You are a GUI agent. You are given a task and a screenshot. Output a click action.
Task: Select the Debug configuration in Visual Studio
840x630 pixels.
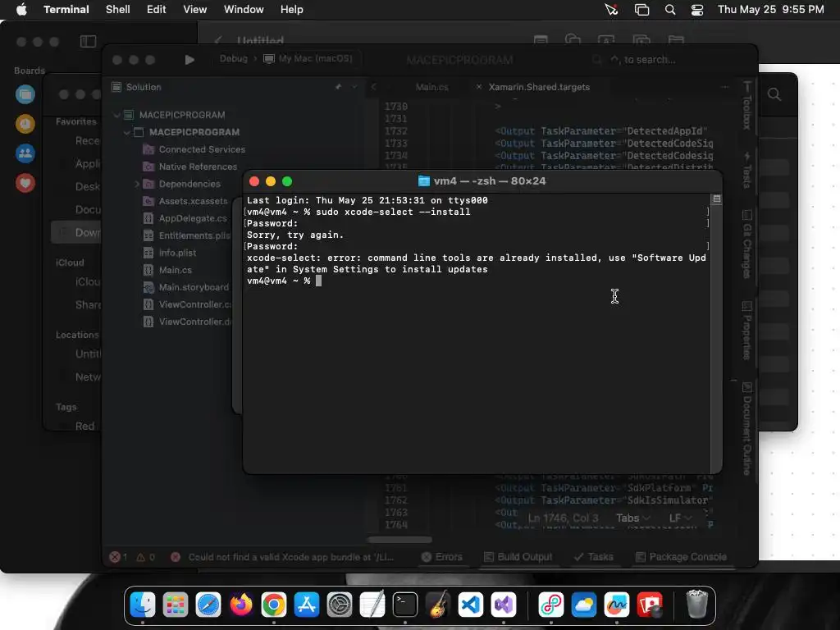click(x=234, y=58)
